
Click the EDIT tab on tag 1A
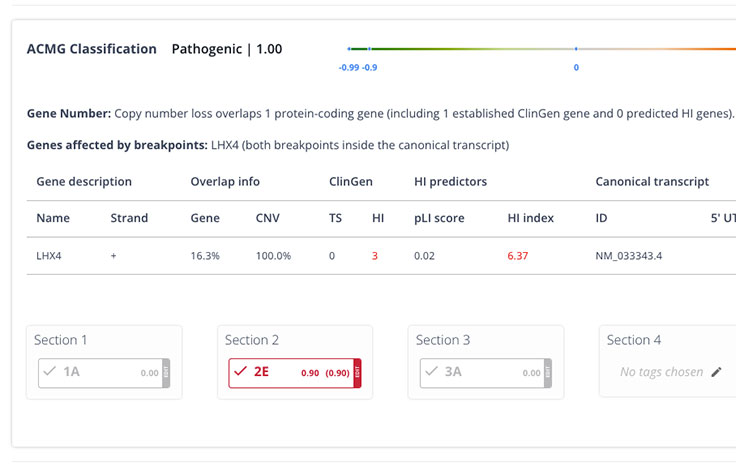(166, 372)
